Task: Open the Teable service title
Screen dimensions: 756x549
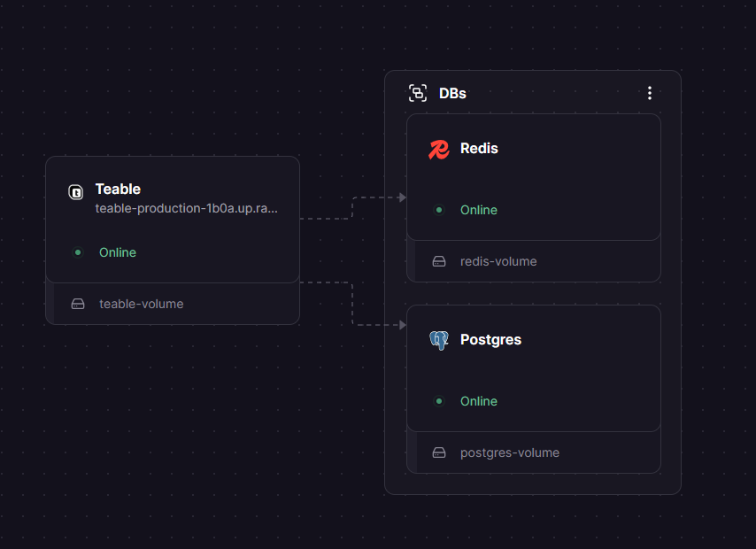Action: click(118, 189)
